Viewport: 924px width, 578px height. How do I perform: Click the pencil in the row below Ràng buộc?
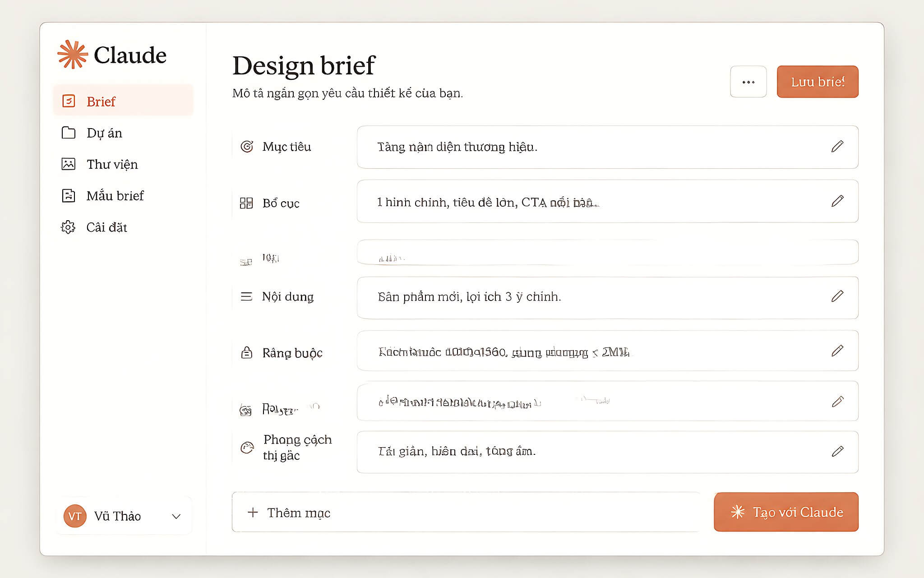coord(837,401)
